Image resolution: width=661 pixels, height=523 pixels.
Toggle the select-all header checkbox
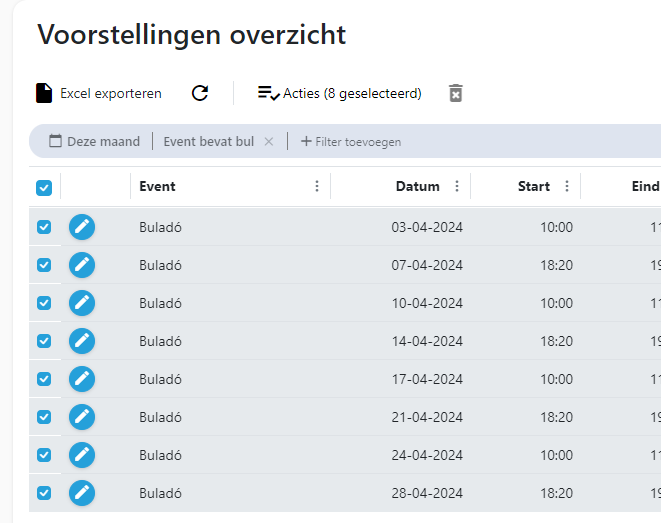point(44,188)
